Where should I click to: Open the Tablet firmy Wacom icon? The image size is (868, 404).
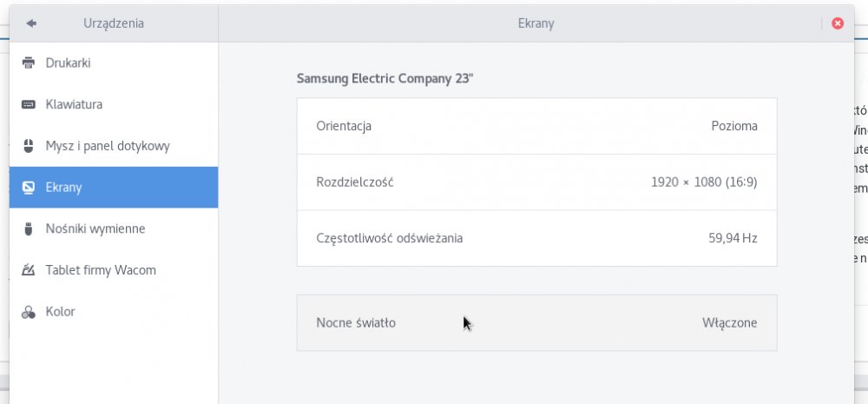coord(29,270)
